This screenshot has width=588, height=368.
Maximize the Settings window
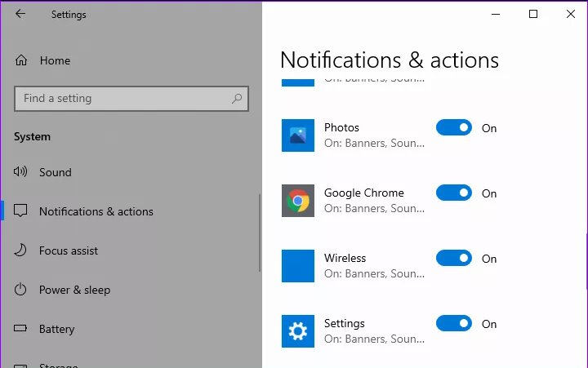(x=532, y=14)
